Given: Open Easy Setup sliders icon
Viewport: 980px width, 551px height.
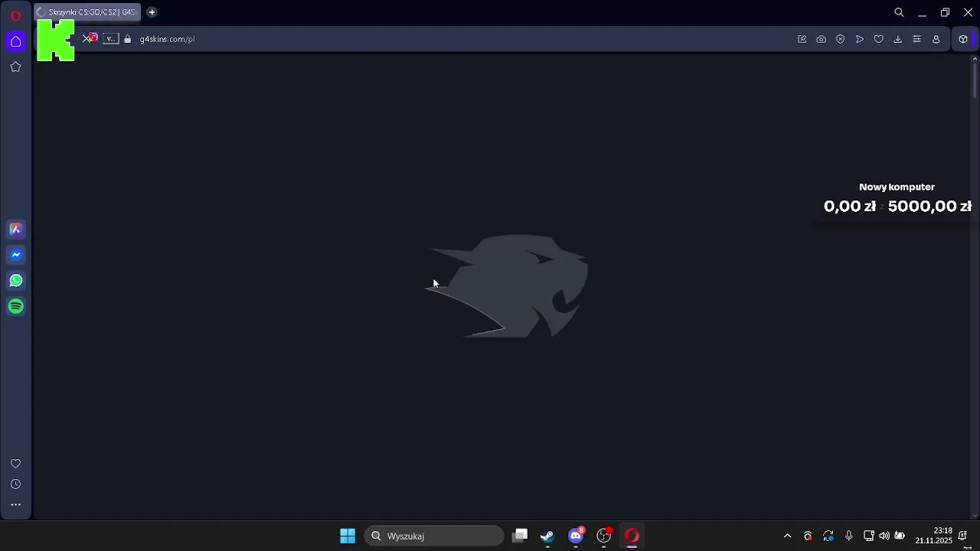Looking at the screenshot, I should point(917,39).
